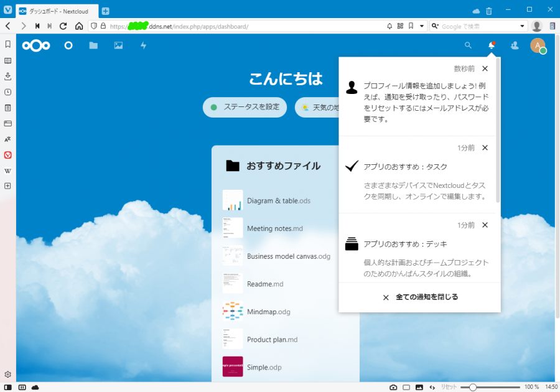Viewport: 560px width, 392px height.
Task: Expand the search field dropdown arrow
Action: [523, 26]
